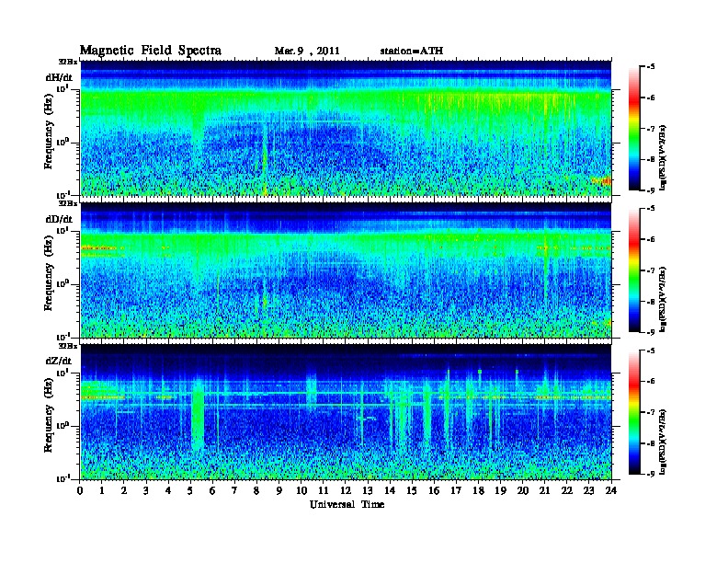Click the "-9" tick on dZ/dt color bar
This screenshot has width=728, height=563.
click(x=650, y=474)
